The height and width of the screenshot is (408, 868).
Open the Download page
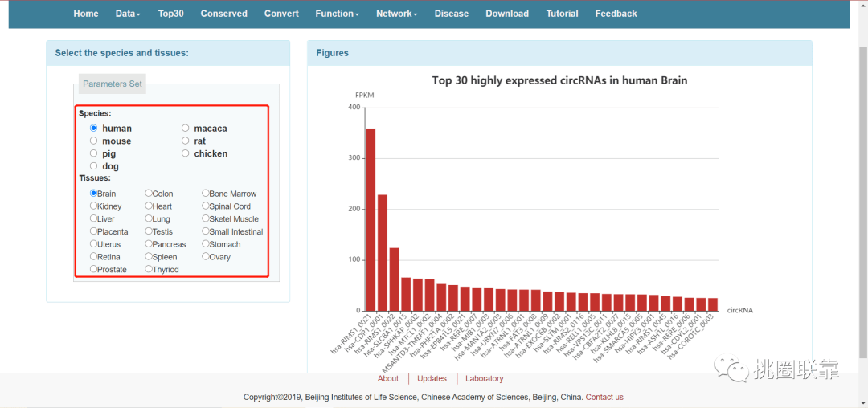(x=507, y=14)
